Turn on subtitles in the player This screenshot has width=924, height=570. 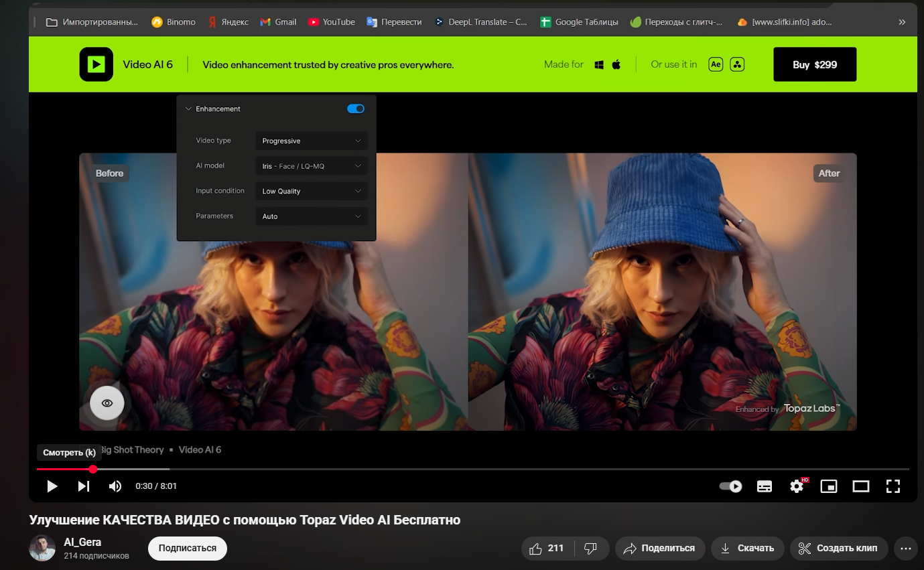(x=765, y=486)
